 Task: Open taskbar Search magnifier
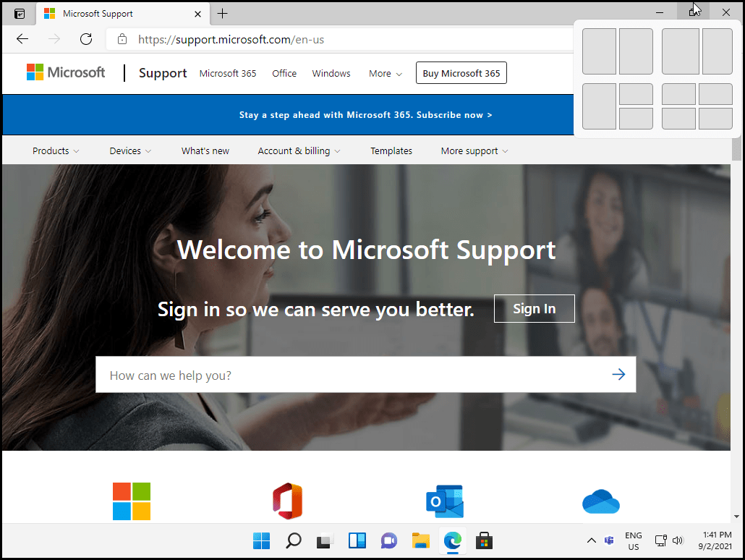pos(293,540)
